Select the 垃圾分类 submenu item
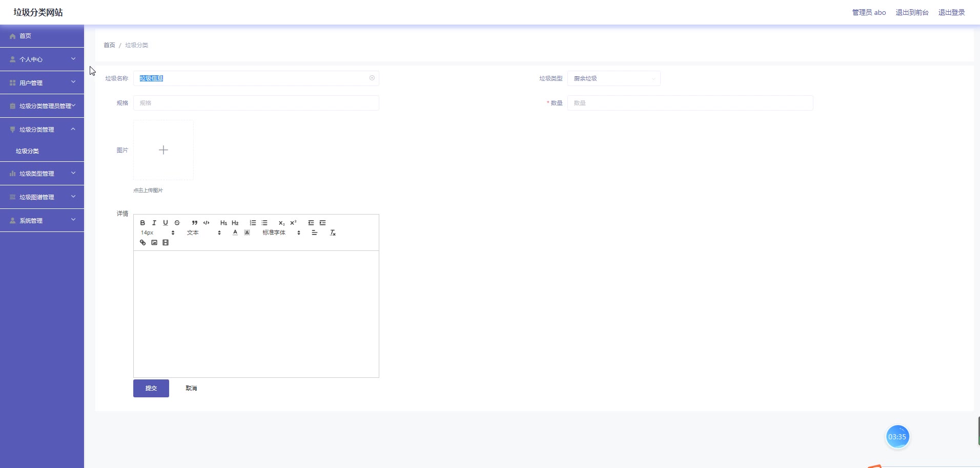 coord(42,151)
